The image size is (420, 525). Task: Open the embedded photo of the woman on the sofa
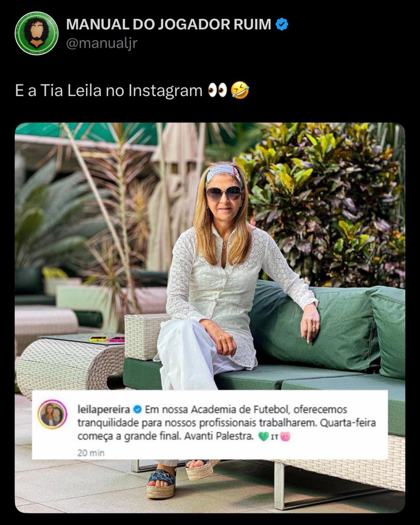click(210, 318)
